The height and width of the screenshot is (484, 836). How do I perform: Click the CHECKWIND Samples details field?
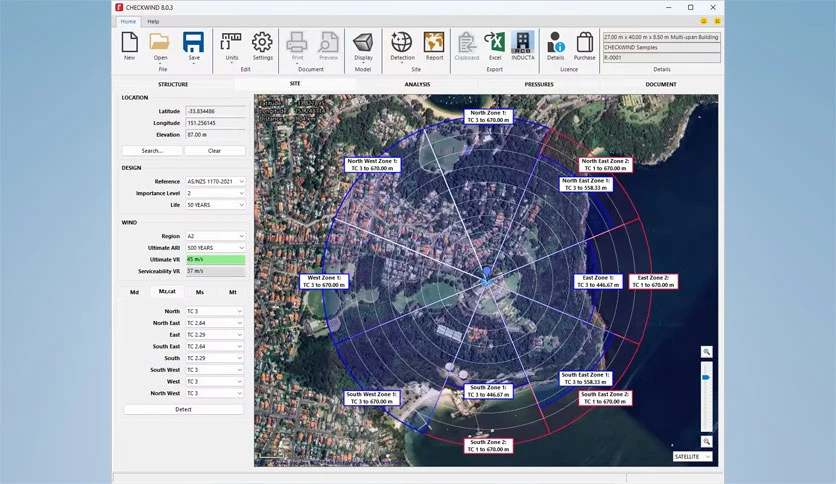coord(662,47)
